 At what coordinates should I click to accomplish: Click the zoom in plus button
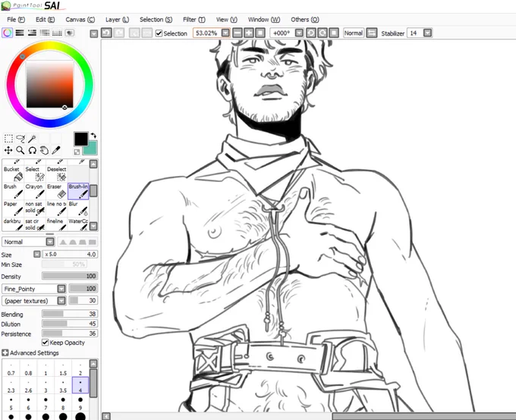pos(249,33)
